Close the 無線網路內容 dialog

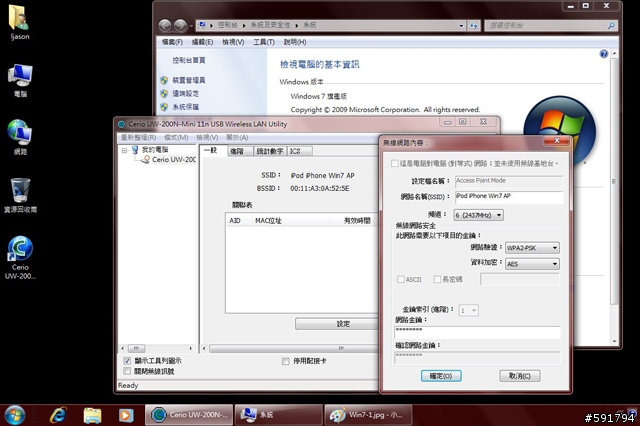[557, 140]
